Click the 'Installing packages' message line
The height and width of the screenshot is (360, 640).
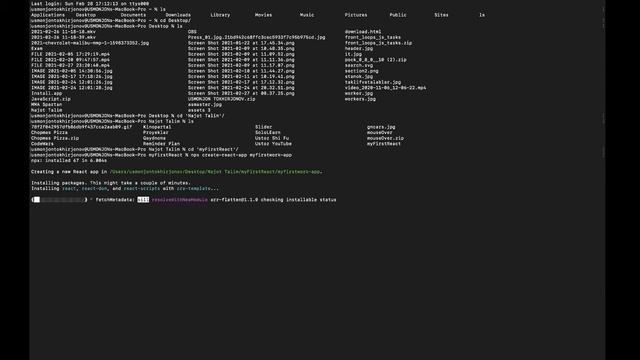[x=111, y=183]
